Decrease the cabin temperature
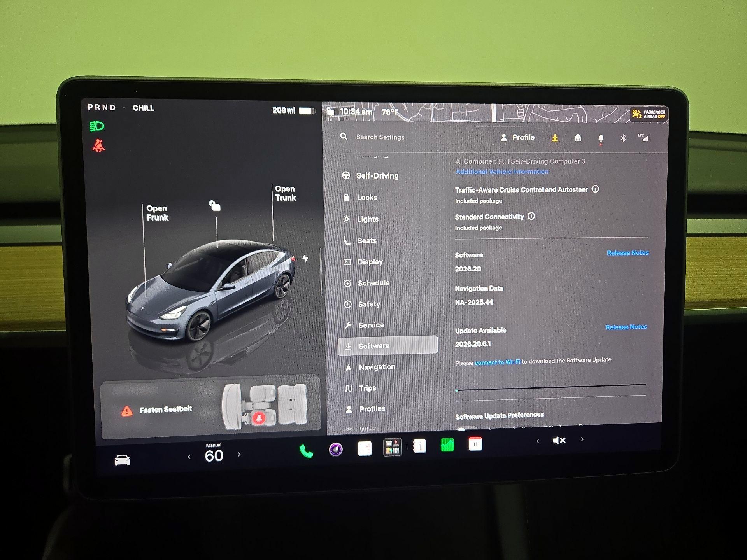Image resolution: width=747 pixels, height=560 pixels. pos(189,457)
